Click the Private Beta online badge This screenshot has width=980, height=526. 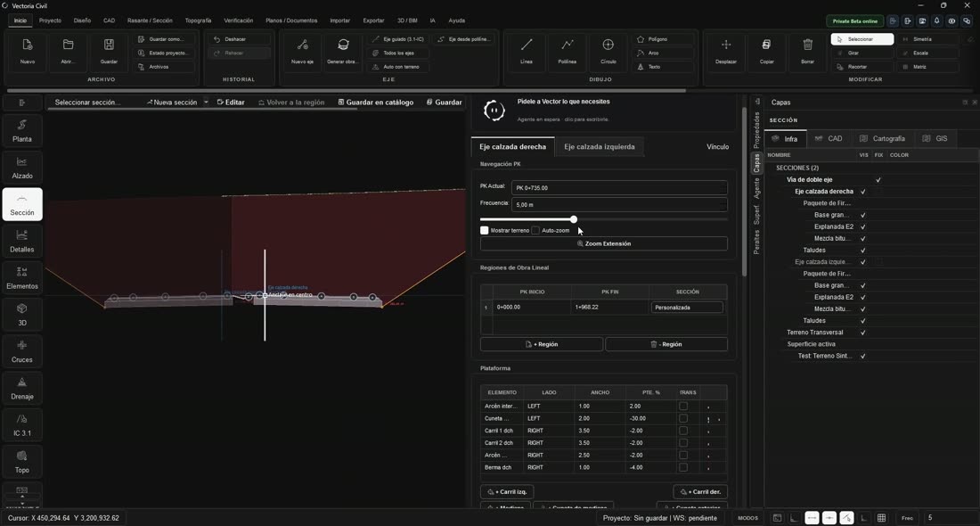[855, 21]
